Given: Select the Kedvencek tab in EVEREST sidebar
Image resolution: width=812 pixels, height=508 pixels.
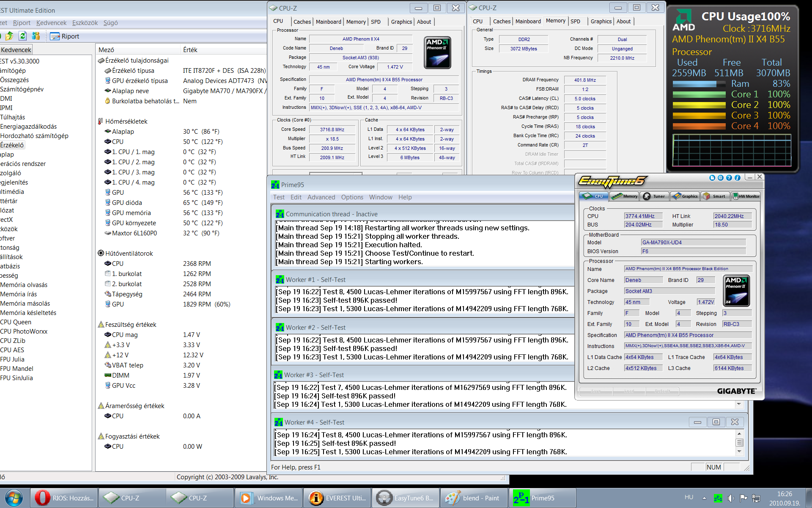Looking at the screenshot, I should click(x=16, y=50).
